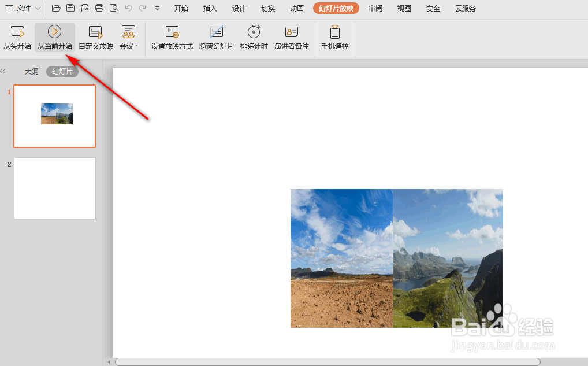Expand the 文件 dropdown chevron
588x366 pixels.
38,8
